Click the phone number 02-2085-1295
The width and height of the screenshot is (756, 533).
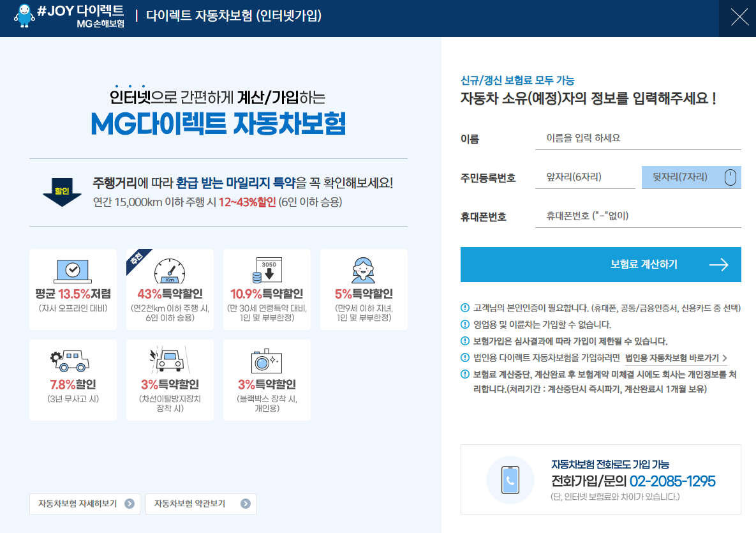(672, 481)
